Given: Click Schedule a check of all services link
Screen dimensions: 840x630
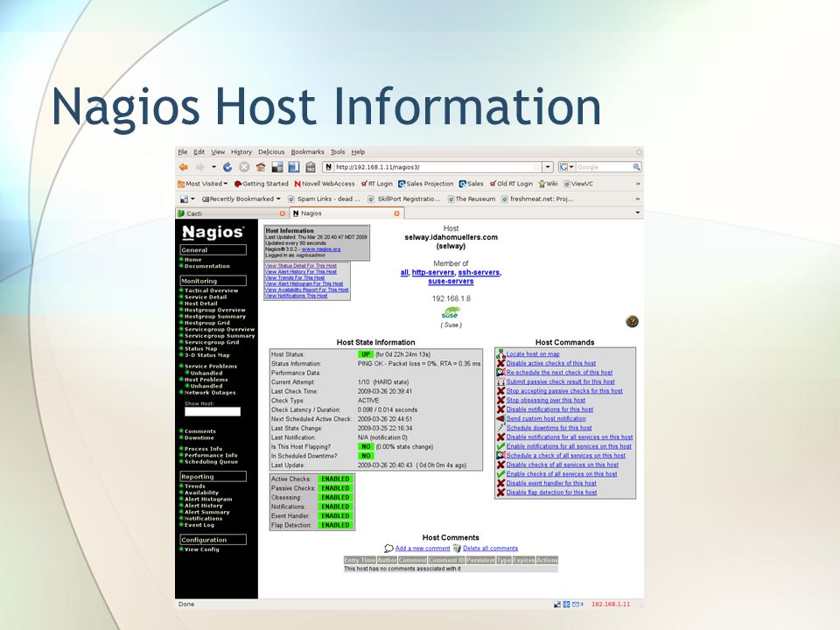Looking at the screenshot, I should point(566,455).
